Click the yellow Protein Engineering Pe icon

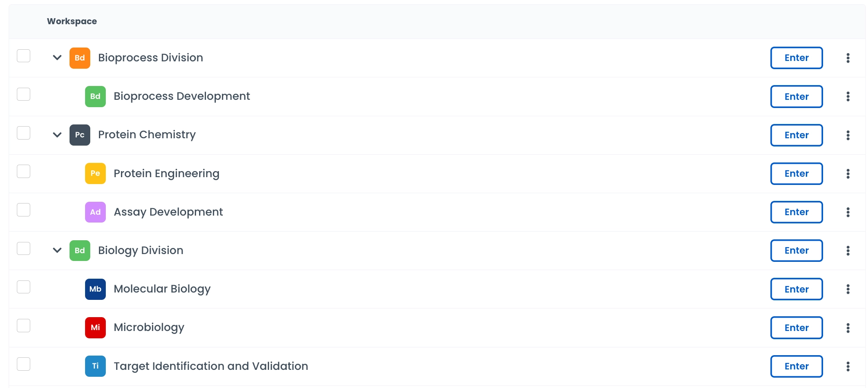point(95,173)
